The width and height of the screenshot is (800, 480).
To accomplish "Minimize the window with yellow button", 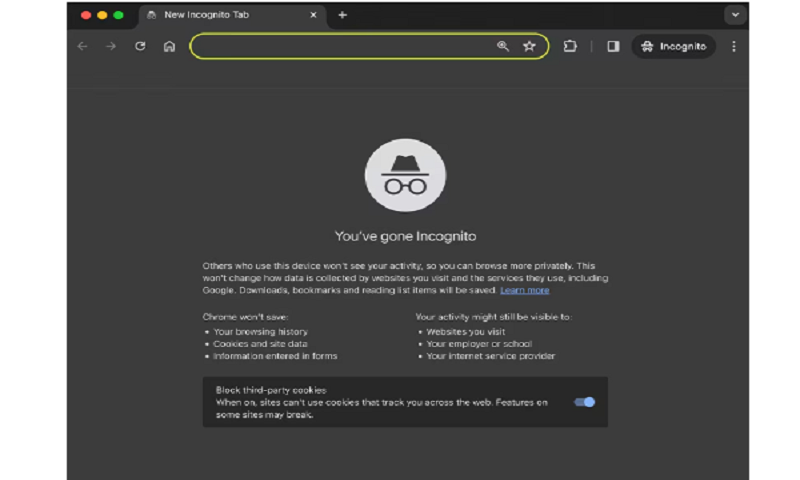I will click(102, 15).
